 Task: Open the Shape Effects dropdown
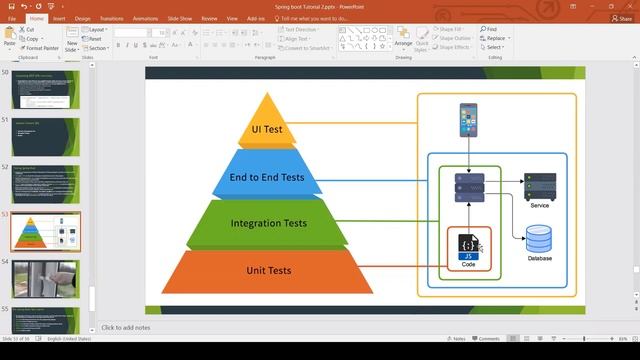(452, 47)
